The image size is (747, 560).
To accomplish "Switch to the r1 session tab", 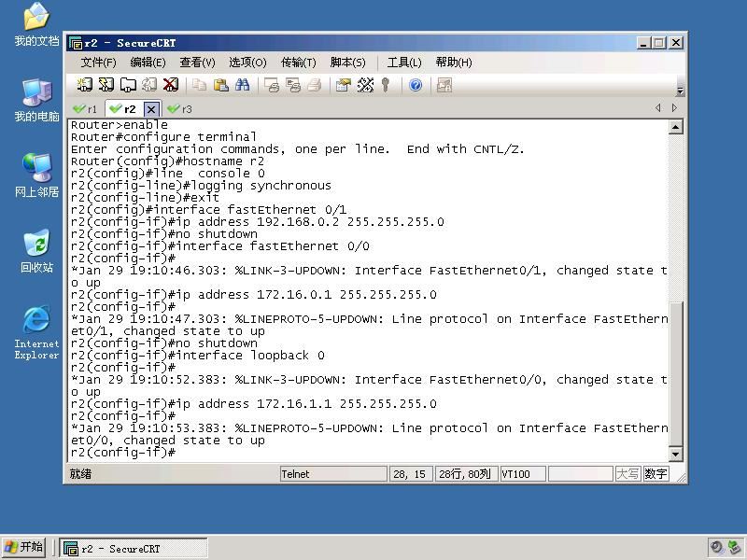I will pyautogui.click(x=85, y=109).
